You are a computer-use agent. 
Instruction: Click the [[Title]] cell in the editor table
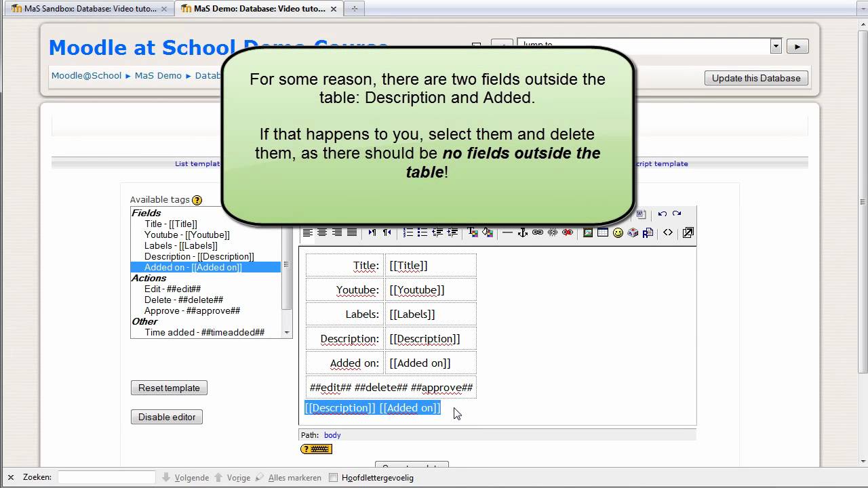(430, 266)
